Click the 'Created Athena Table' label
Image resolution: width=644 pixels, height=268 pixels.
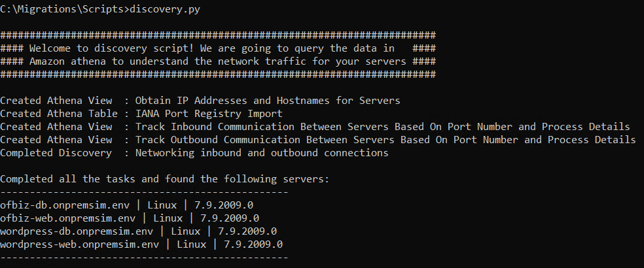[59, 114]
